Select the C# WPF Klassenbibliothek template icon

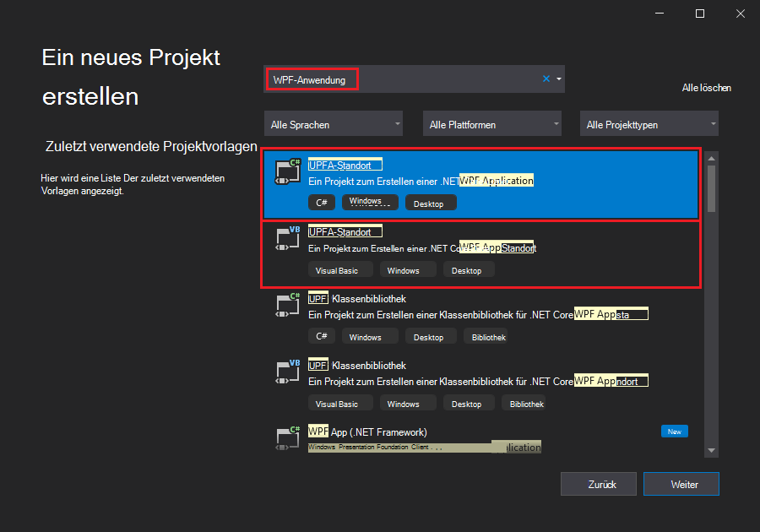(288, 307)
